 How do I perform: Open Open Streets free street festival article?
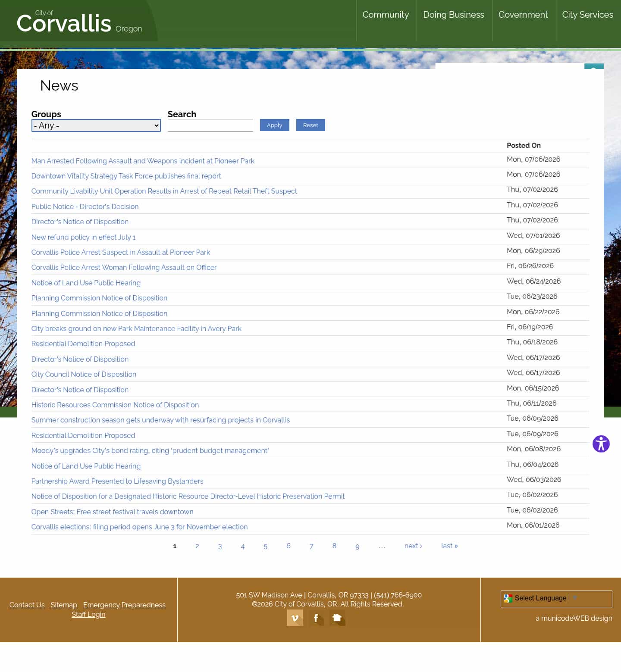click(x=112, y=512)
